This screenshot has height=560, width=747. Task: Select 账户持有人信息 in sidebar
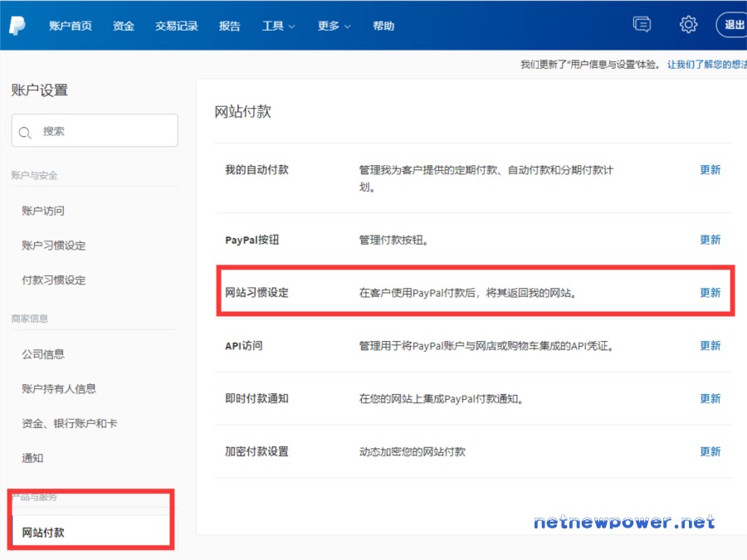(59, 388)
